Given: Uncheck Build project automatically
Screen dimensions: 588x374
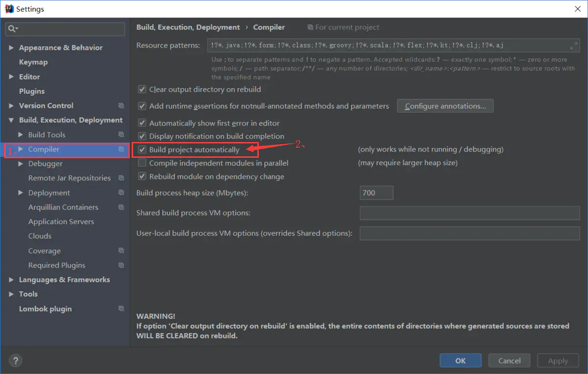Looking at the screenshot, I should coord(142,150).
